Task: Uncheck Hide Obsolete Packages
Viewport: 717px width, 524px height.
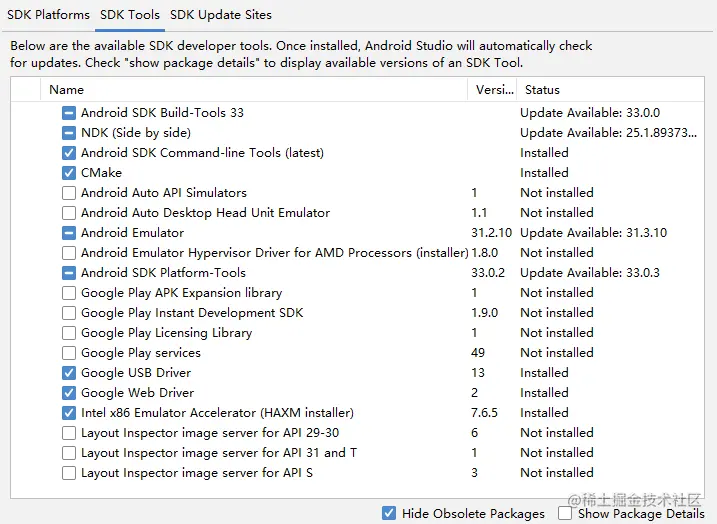Action: point(389,513)
